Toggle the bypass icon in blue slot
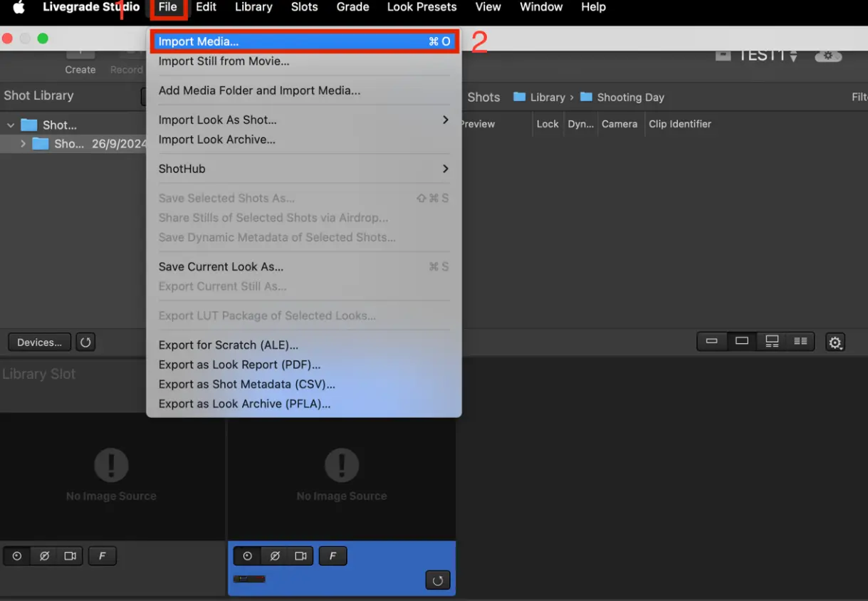The width and height of the screenshot is (868, 601). click(x=274, y=556)
